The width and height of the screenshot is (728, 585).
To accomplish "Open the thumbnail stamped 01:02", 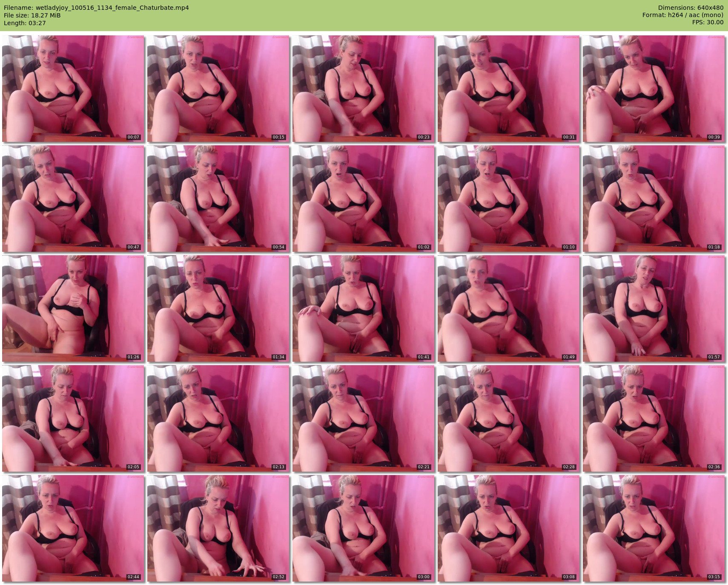I will point(364,199).
